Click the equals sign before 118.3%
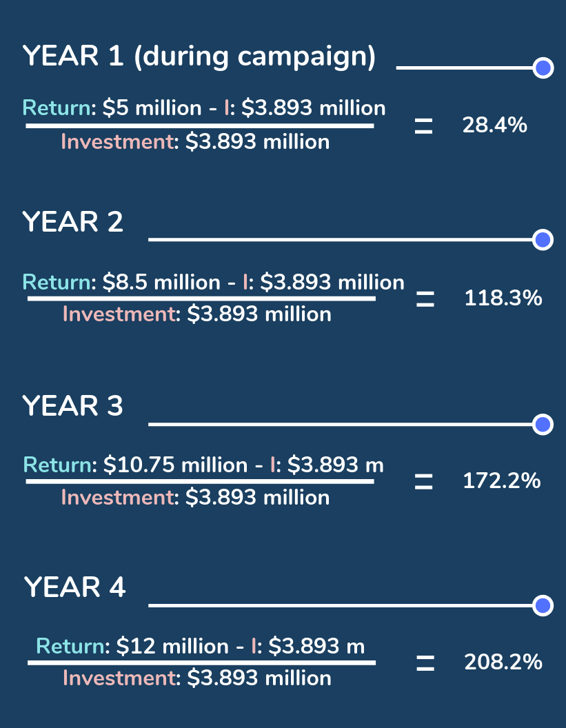Screen dimensions: 566x728 (425, 299)
